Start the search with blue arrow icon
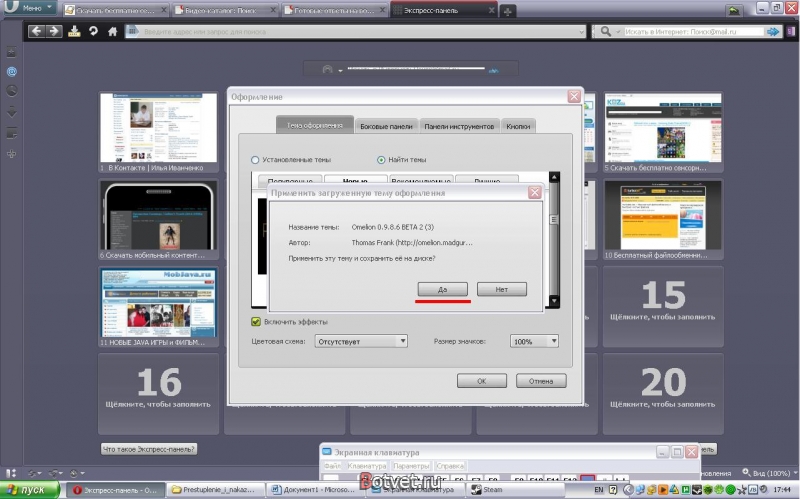Screen dimensions: 800x499 (x=773, y=32)
